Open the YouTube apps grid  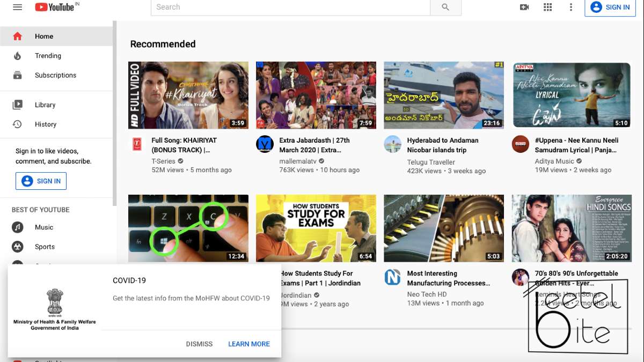tap(547, 7)
